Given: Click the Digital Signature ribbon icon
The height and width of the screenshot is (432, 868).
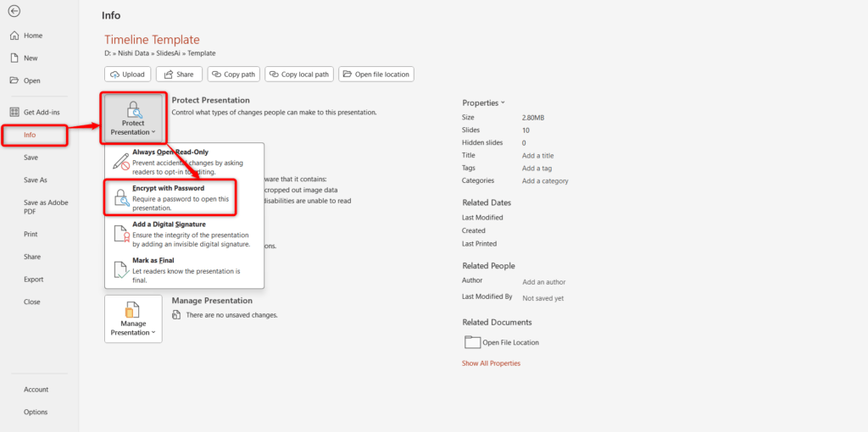Looking at the screenshot, I should point(121,234).
